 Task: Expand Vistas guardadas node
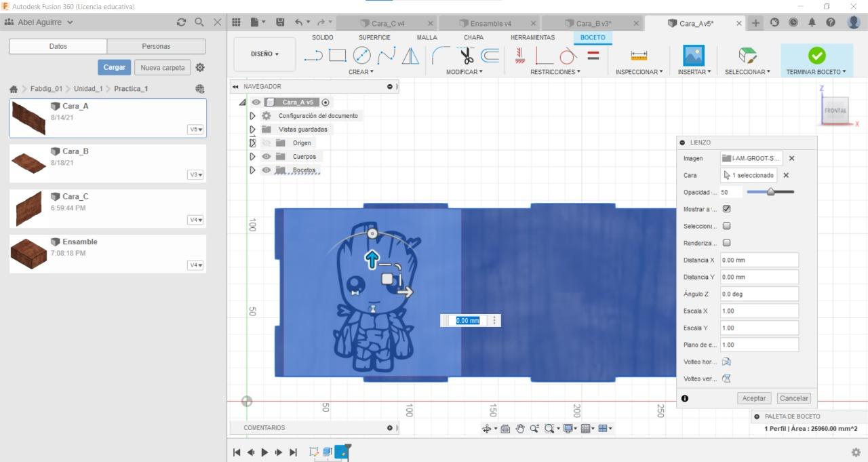click(x=252, y=130)
